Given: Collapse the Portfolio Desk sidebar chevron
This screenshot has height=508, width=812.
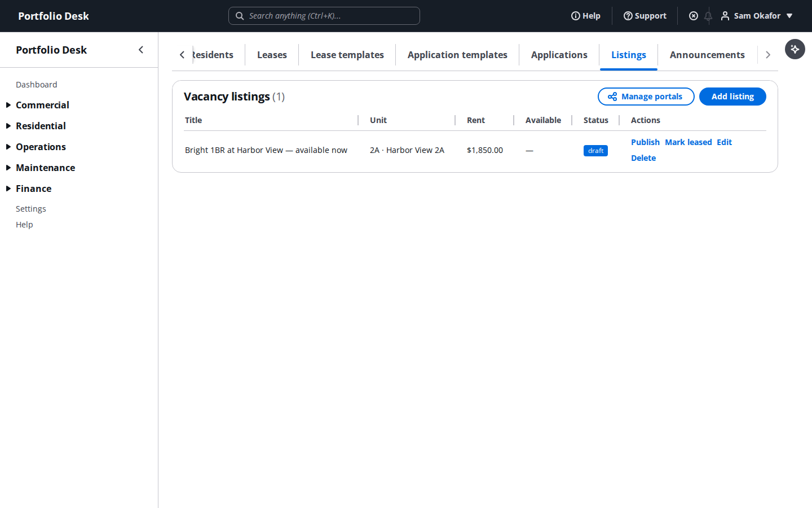Looking at the screenshot, I should [x=141, y=50].
